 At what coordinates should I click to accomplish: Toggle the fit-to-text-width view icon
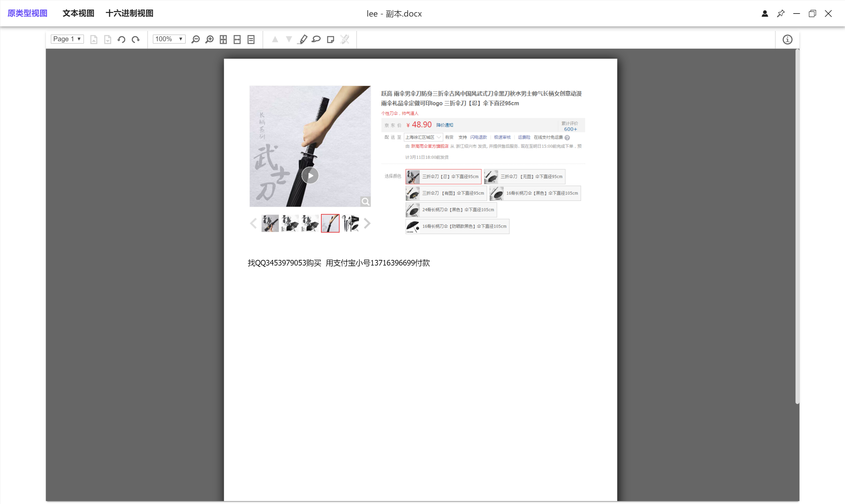tap(251, 39)
